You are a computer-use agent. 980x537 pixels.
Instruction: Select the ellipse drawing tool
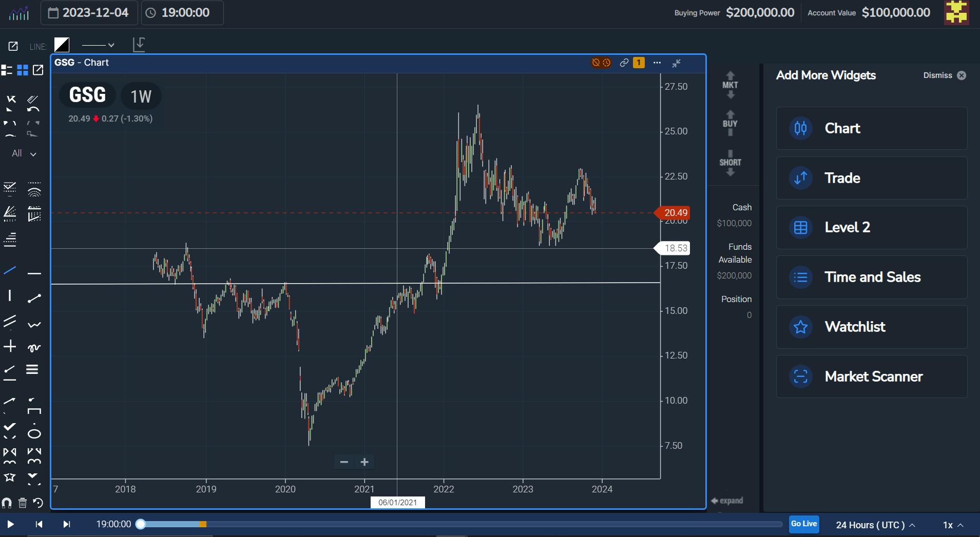(x=34, y=434)
